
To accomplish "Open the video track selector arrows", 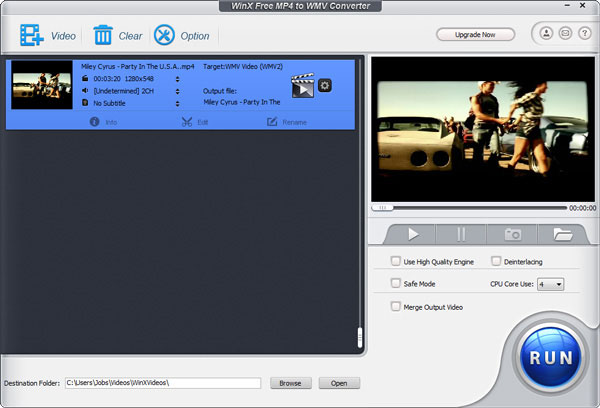I will (x=177, y=79).
